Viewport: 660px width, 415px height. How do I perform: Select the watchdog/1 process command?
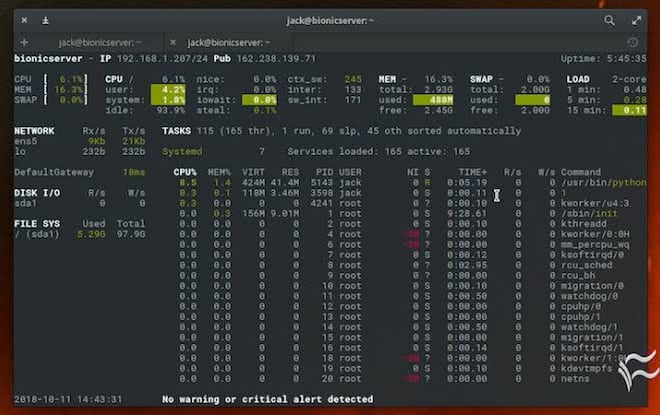point(589,327)
